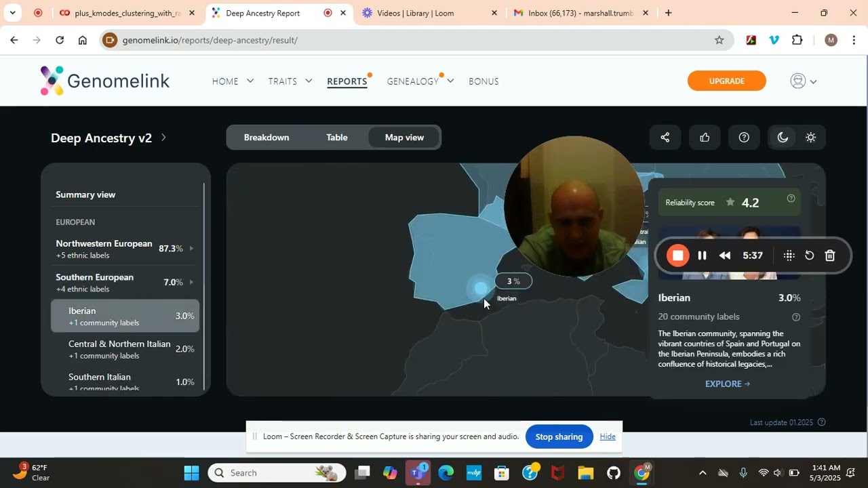Stop the Loom recording
Screen dimensions: 868x488
[x=677, y=256]
